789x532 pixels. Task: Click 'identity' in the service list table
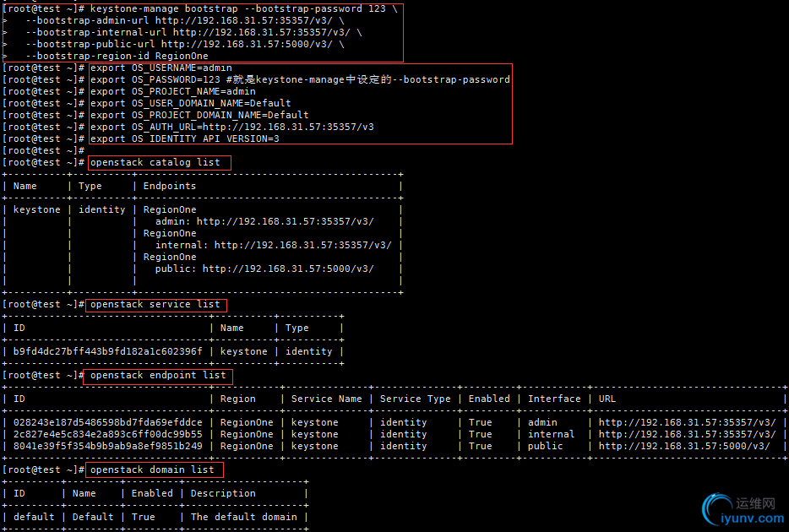point(309,351)
